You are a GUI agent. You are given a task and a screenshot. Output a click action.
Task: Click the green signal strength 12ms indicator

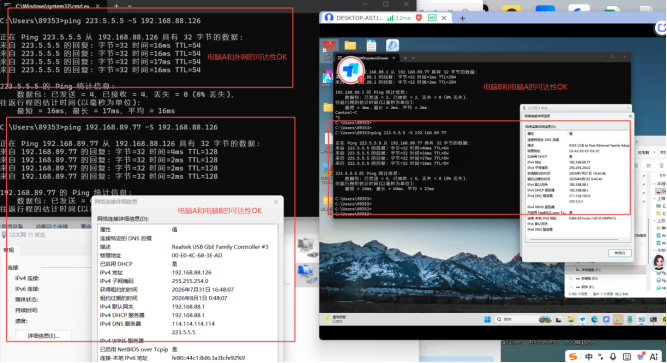[x=399, y=18]
